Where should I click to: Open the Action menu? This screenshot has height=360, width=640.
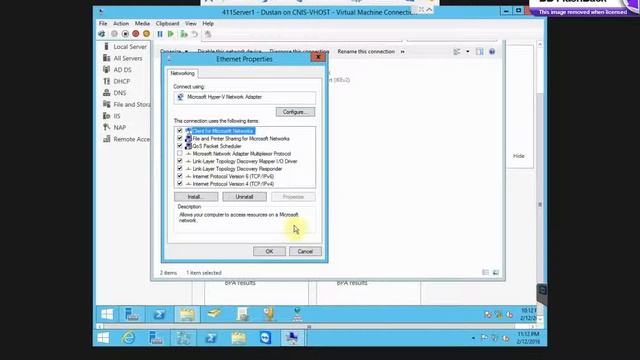(x=121, y=24)
